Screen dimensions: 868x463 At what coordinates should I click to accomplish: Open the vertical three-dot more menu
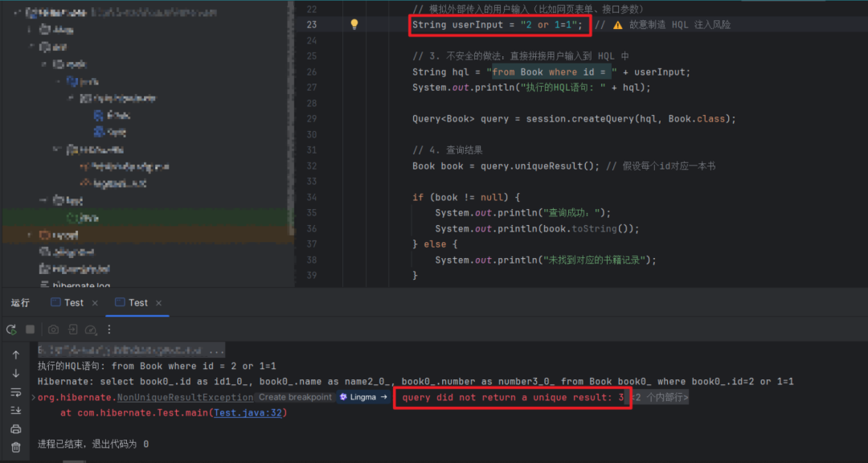[109, 330]
